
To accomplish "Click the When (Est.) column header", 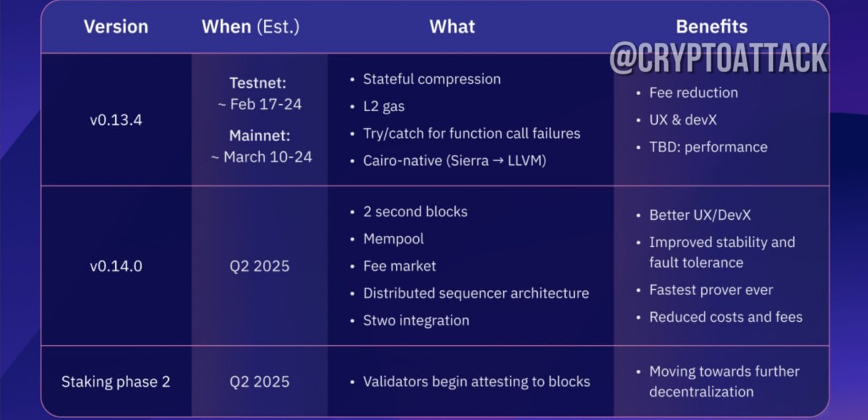I will point(250,27).
